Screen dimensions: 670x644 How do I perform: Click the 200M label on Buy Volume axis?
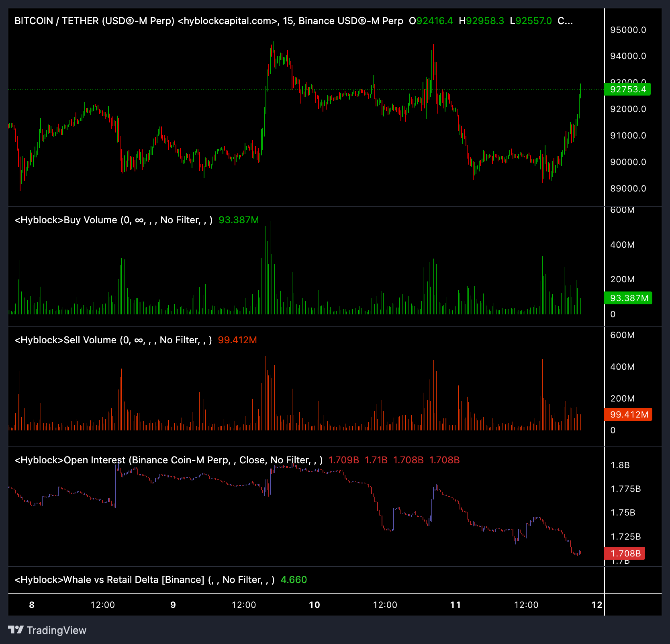(622, 279)
